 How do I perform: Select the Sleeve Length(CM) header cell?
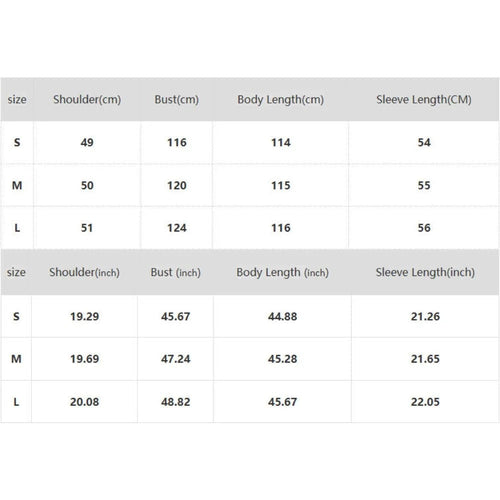(424, 99)
